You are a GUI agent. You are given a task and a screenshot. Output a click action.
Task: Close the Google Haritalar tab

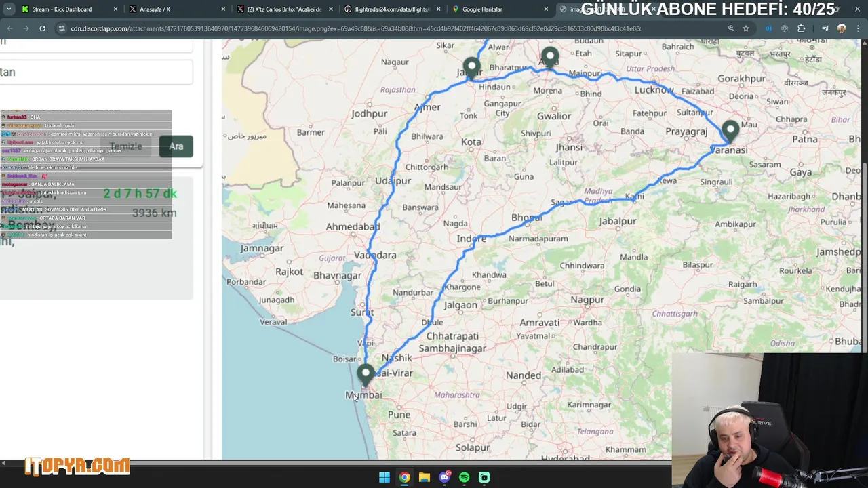coord(546,9)
